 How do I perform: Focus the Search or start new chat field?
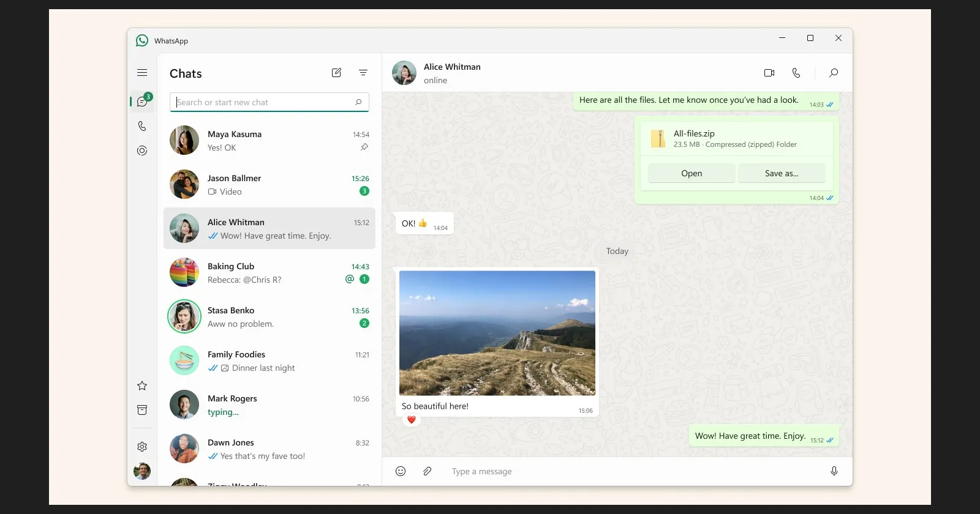click(263, 102)
